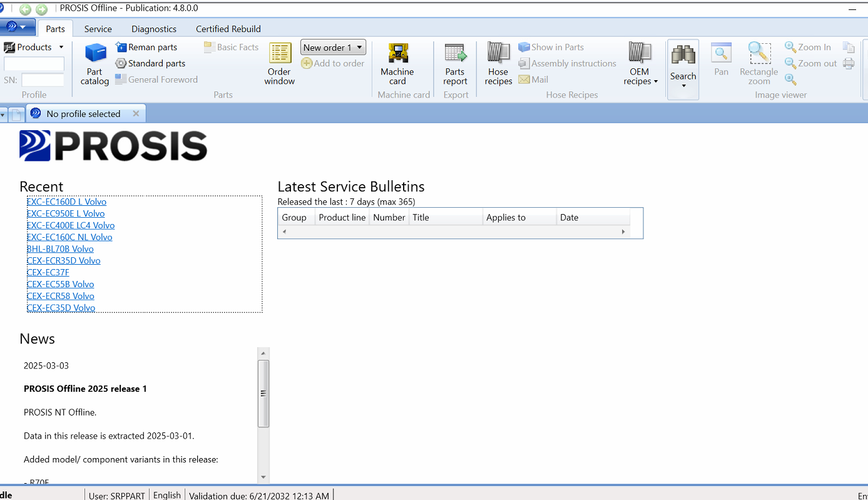Open Hose recipes
The image size is (868, 500).
click(x=498, y=64)
